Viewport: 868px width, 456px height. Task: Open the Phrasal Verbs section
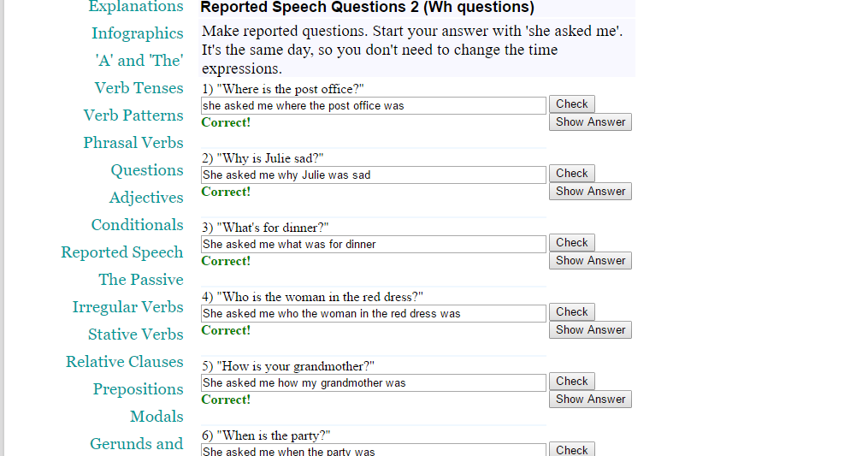(133, 143)
